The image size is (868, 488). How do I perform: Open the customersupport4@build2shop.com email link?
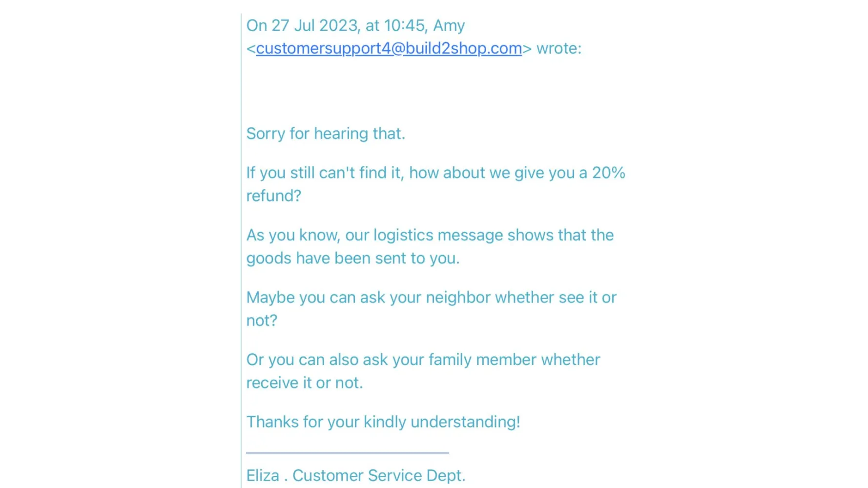[x=389, y=48]
